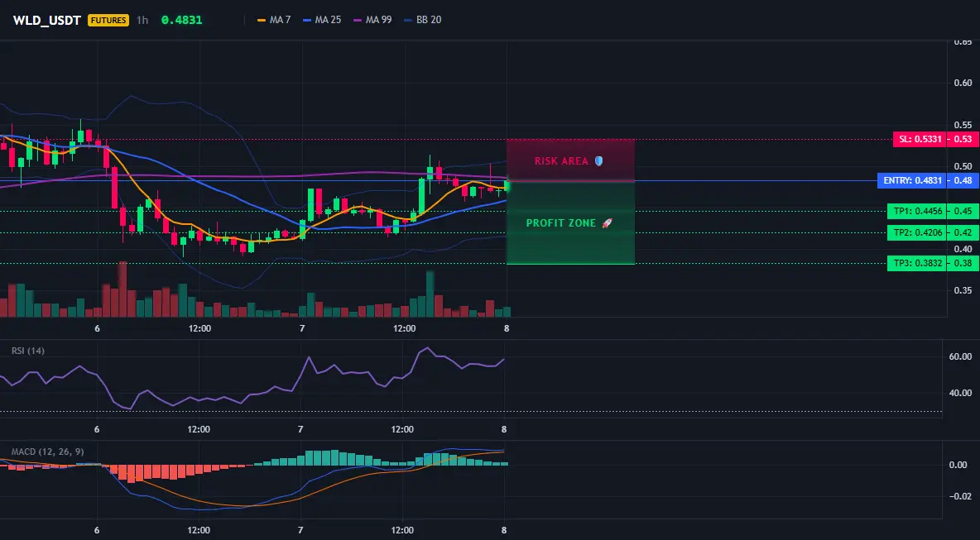The width and height of the screenshot is (980, 540).
Task: Click the ENTRY: 0.4831 price label
Action: point(911,181)
